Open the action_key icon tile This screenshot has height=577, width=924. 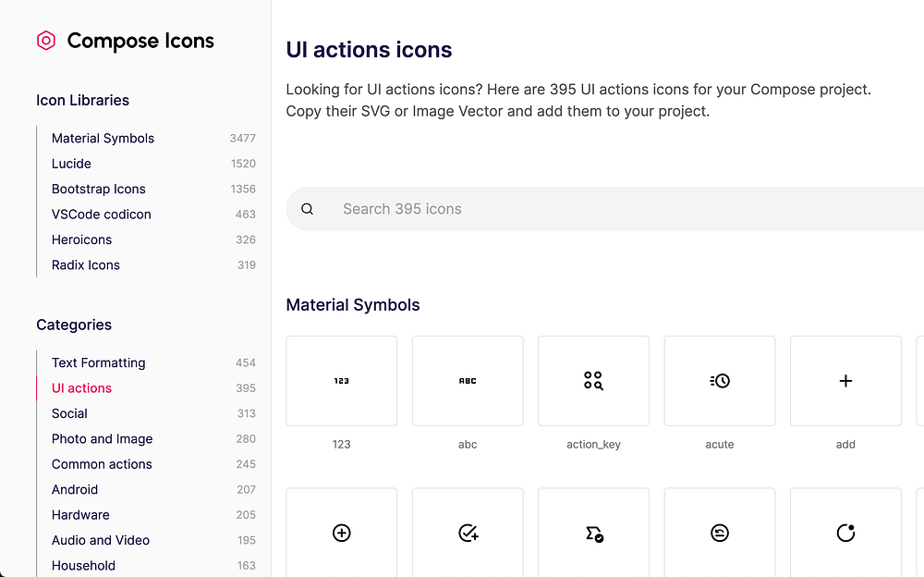[593, 381]
